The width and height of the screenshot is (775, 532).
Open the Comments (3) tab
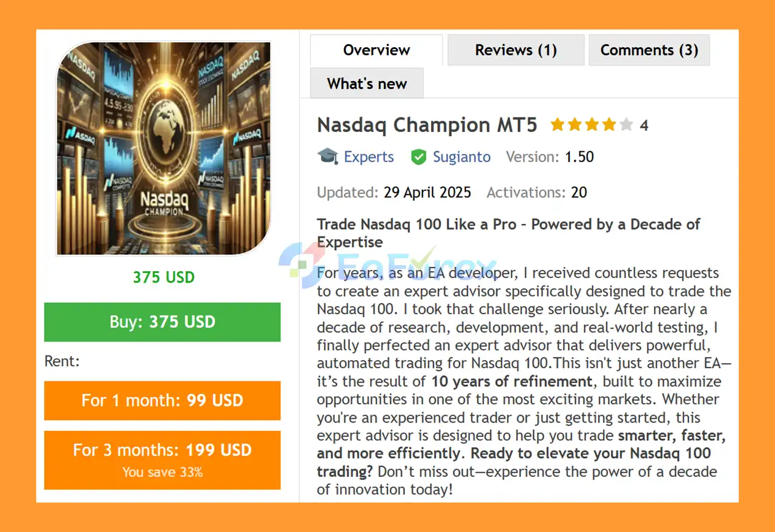(649, 50)
